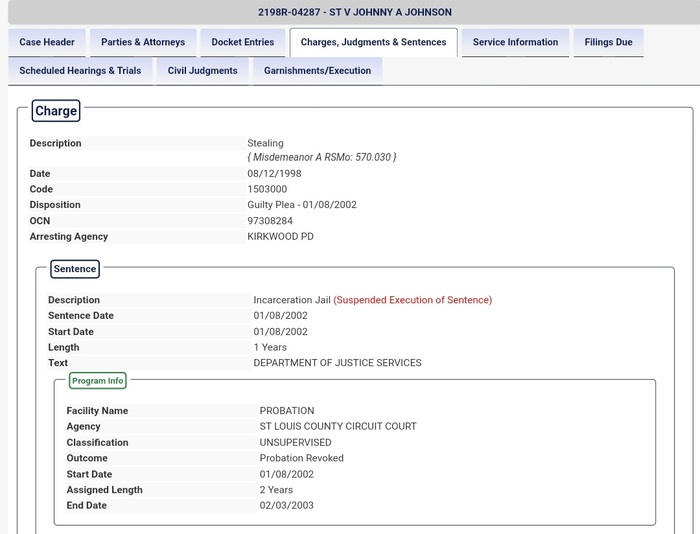The width and height of the screenshot is (700, 534).
Task: View Scheduled Hearings & Trials tab
Action: (x=80, y=71)
